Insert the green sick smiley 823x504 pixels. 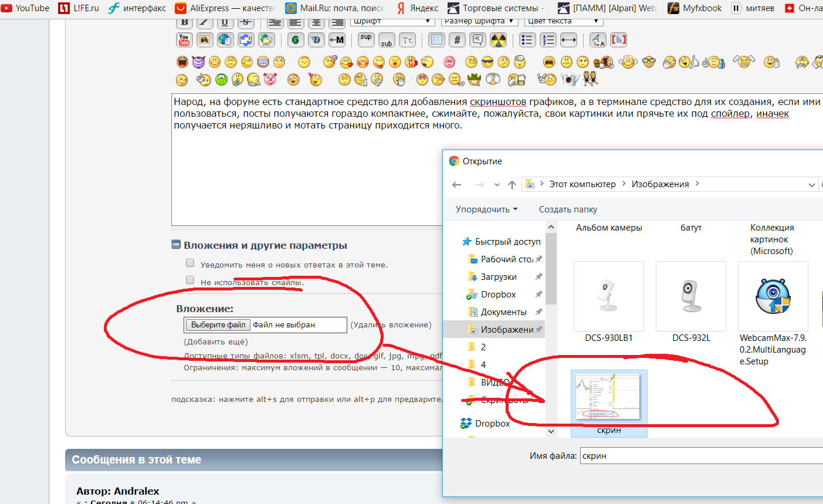click(221, 79)
